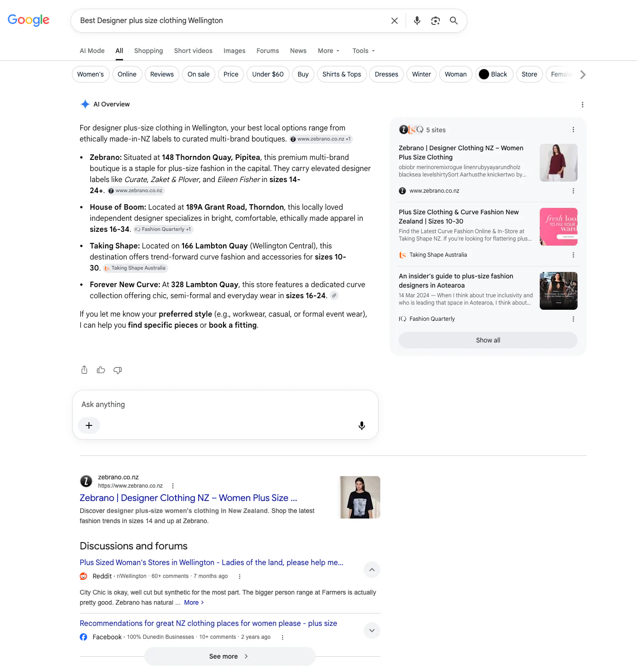Switch to Forums tab
The image size is (637, 672).
tap(268, 51)
